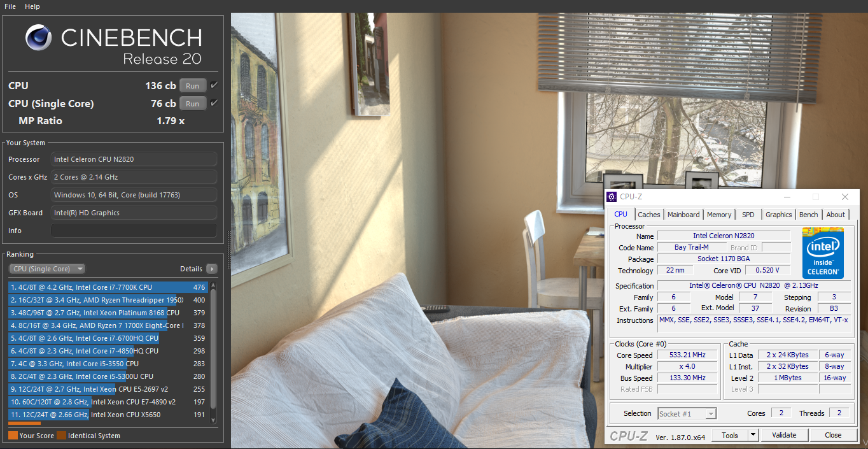Switch to the About tab
Image resolution: width=868 pixels, height=449 pixels.
(836, 215)
